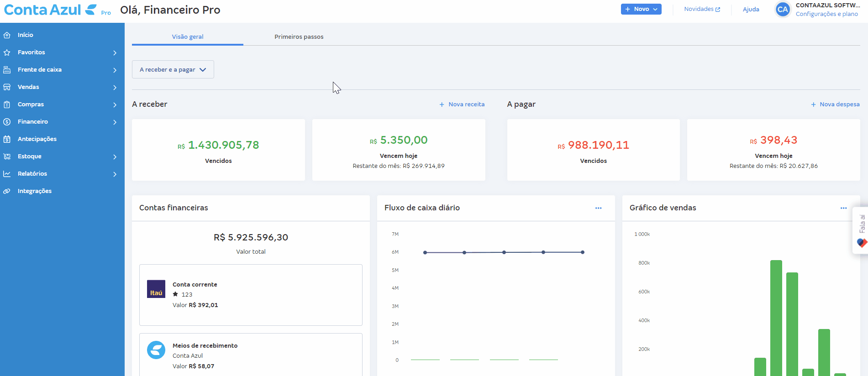The image size is (868, 376).
Task: Click the Itaú bank logo
Action: click(156, 289)
